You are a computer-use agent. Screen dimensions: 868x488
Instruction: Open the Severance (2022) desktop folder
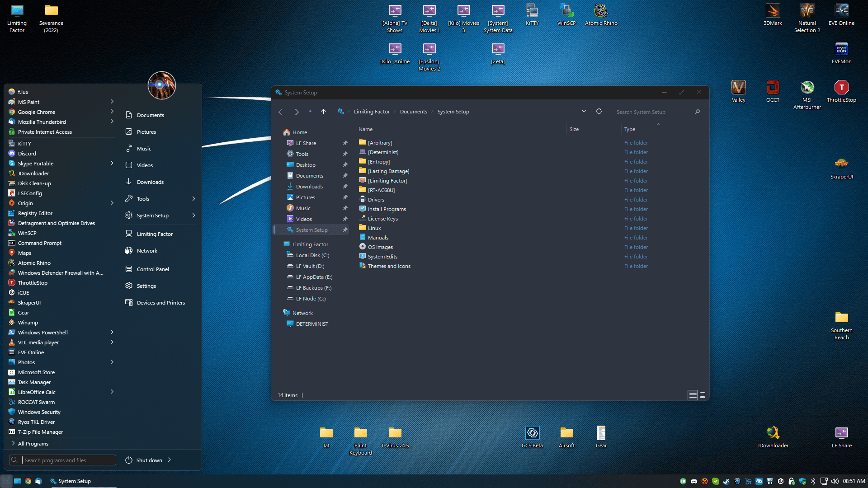click(x=51, y=18)
